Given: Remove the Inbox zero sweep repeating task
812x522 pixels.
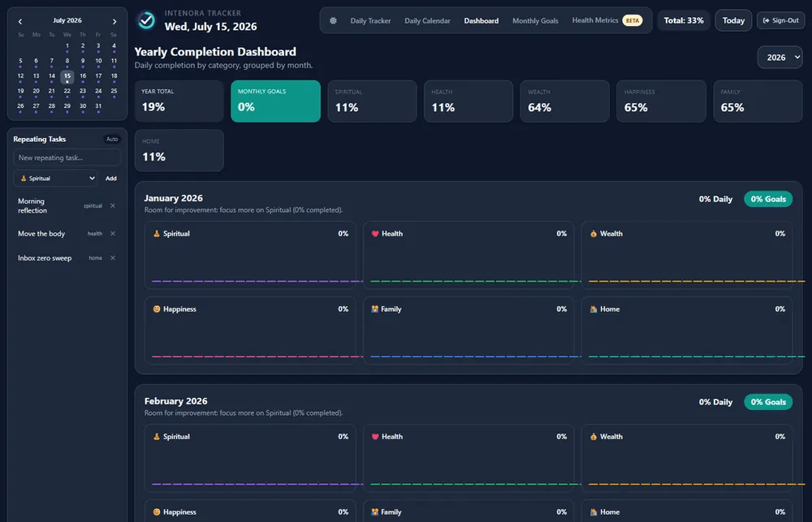Looking at the screenshot, I should pos(112,258).
